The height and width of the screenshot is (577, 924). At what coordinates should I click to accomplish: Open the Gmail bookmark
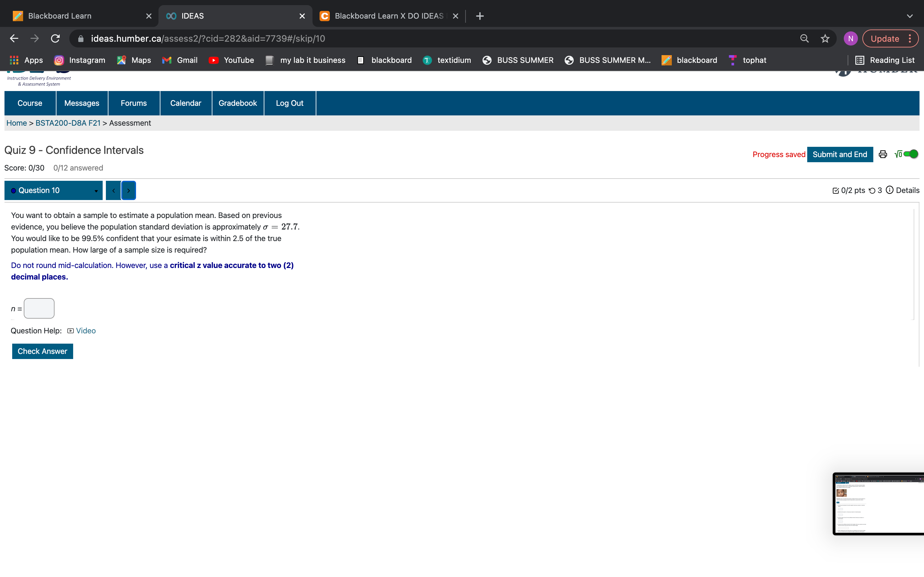(179, 60)
